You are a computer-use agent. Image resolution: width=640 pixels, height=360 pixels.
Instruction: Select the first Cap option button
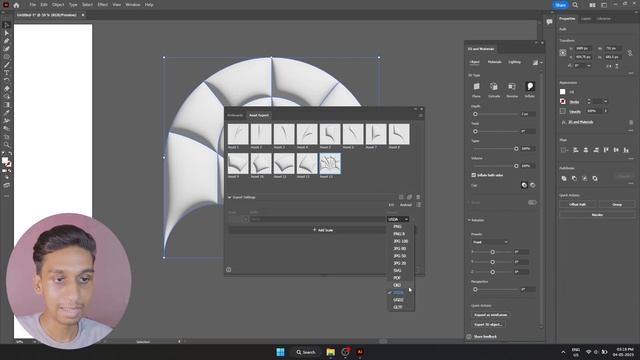[524, 185]
